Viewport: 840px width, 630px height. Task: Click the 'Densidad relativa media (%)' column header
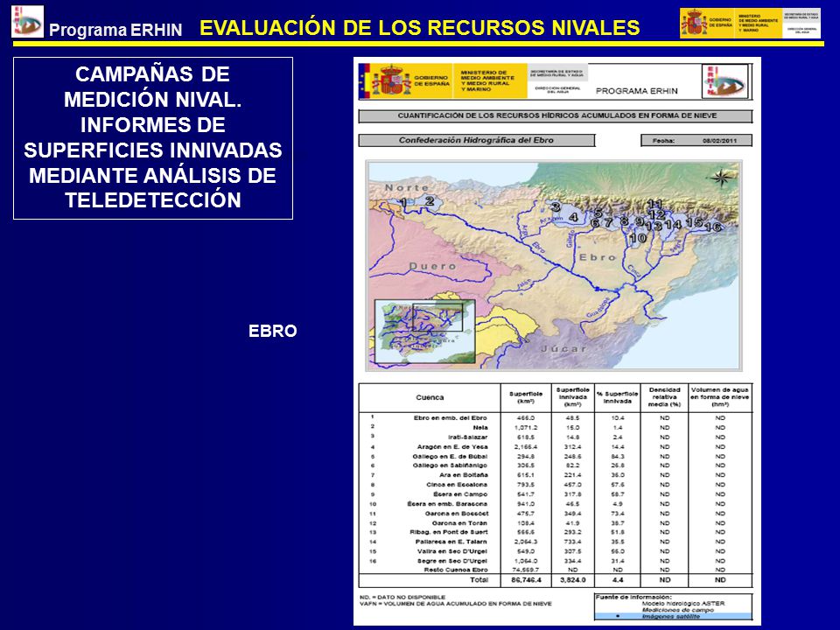pyautogui.click(x=664, y=397)
